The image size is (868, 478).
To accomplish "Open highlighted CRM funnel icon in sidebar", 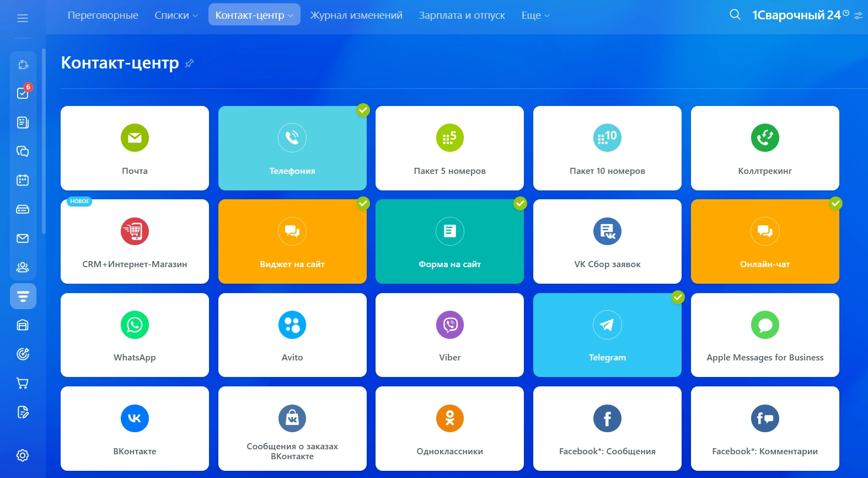I will click(x=23, y=296).
